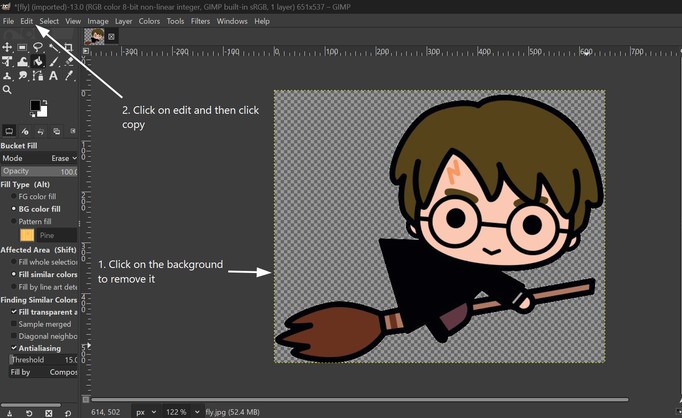Click the Pine pattern preview swatch
Viewport: 682px width, 418px height.
pyautogui.click(x=27, y=235)
